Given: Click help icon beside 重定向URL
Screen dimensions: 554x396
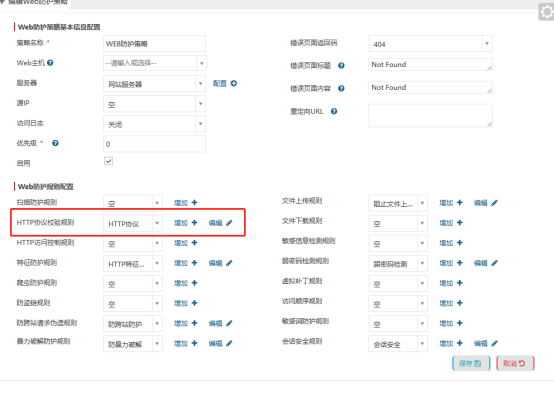Looking at the screenshot, I should click(334, 111).
